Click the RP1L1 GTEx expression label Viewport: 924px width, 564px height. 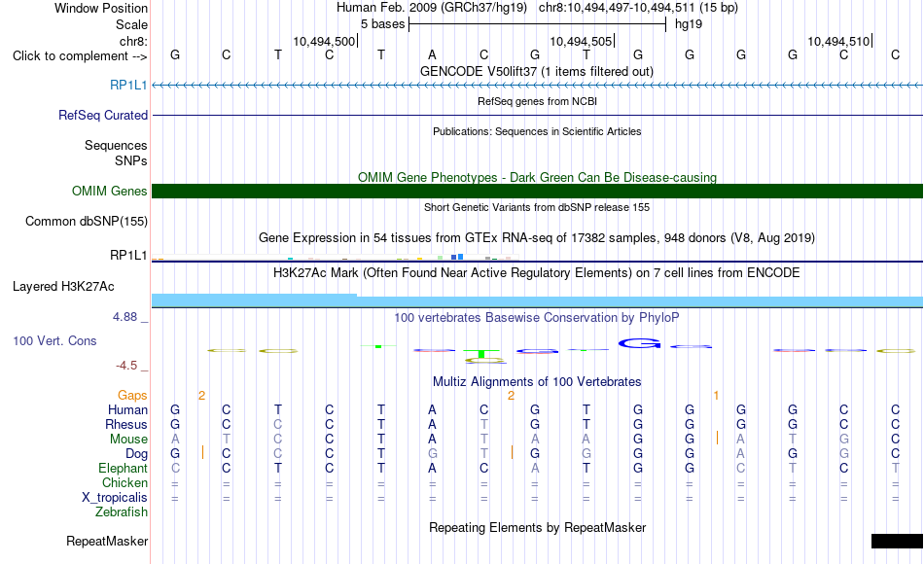click(128, 255)
